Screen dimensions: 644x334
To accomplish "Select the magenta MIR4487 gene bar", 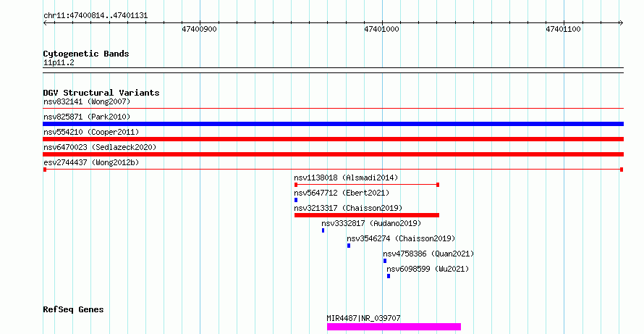I will [394, 327].
